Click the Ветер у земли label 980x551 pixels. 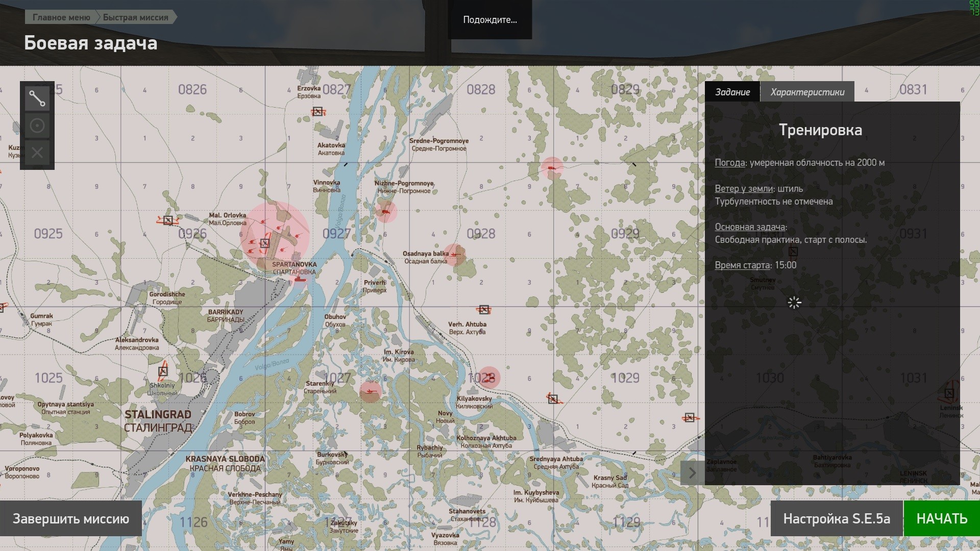pyautogui.click(x=744, y=189)
